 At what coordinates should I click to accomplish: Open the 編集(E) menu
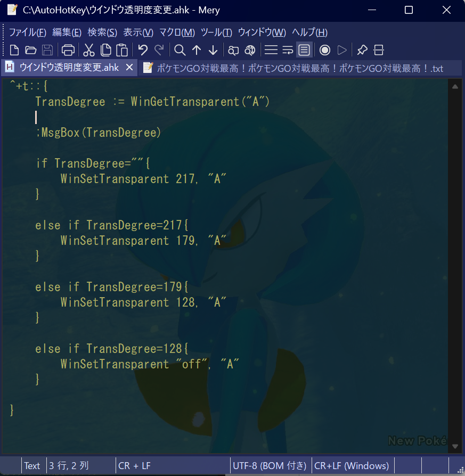[x=67, y=32]
